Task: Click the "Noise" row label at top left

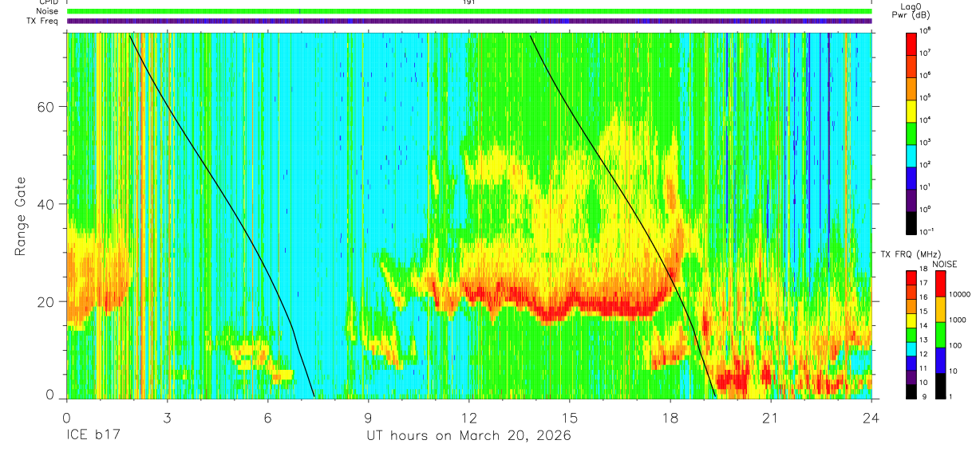Action: [x=47, y=11]
